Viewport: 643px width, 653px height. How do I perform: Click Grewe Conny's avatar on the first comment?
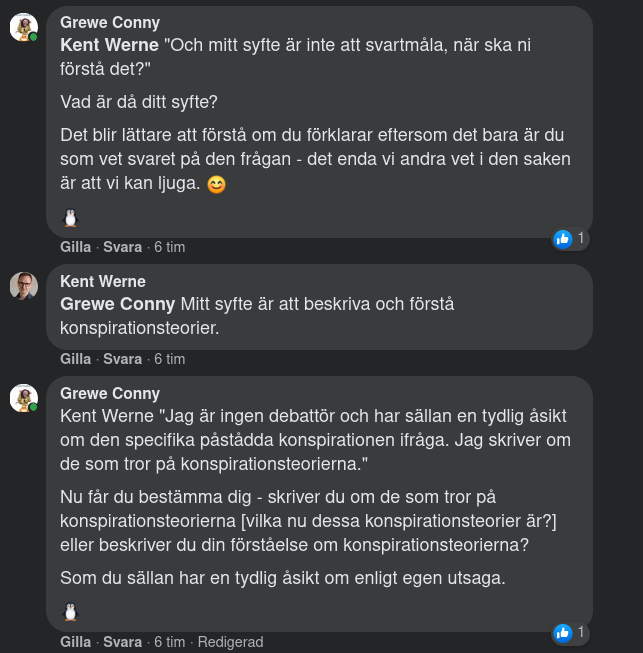pyautogui.click(x=24, y=27)
